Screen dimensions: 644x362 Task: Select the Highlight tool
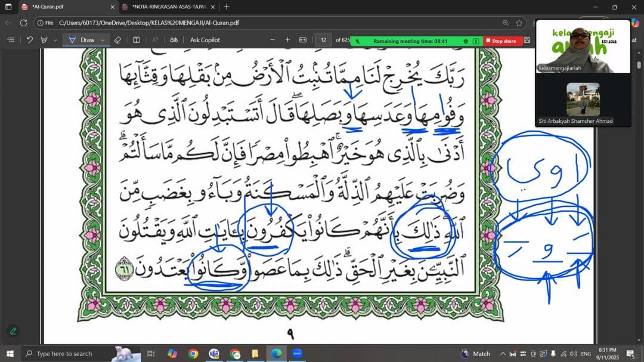(x=44, y=40)
